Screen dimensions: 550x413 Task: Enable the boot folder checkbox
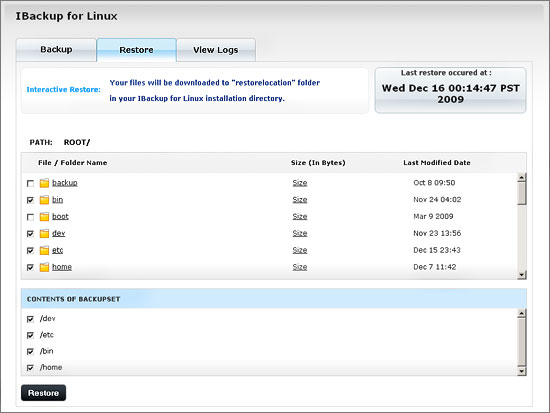31,217
